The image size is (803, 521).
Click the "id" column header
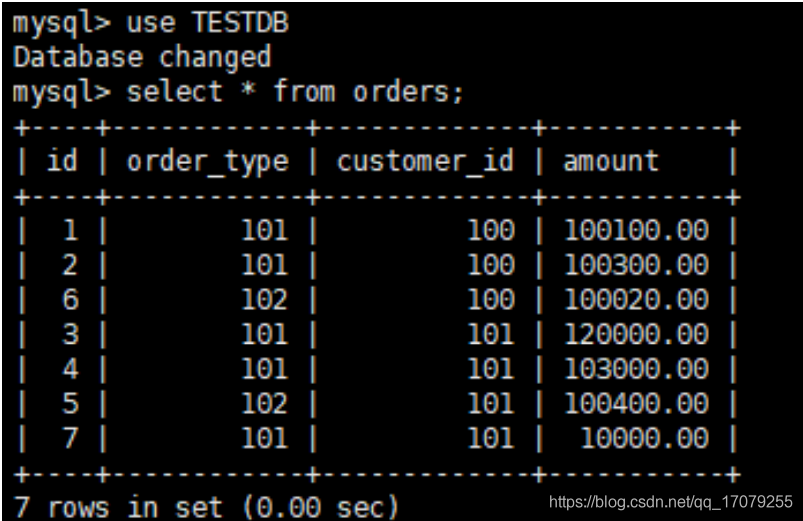[62, 161]
